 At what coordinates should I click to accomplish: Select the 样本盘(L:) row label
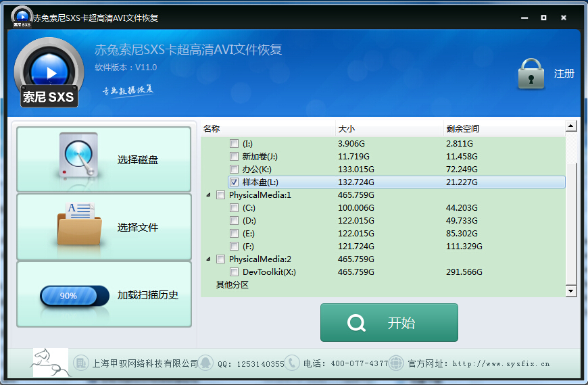[260, 182]
